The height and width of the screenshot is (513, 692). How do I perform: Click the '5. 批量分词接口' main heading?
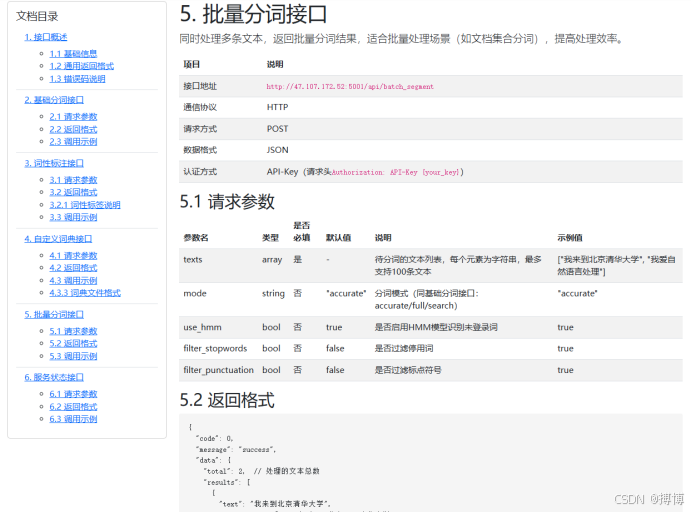(x=253, y=14)
